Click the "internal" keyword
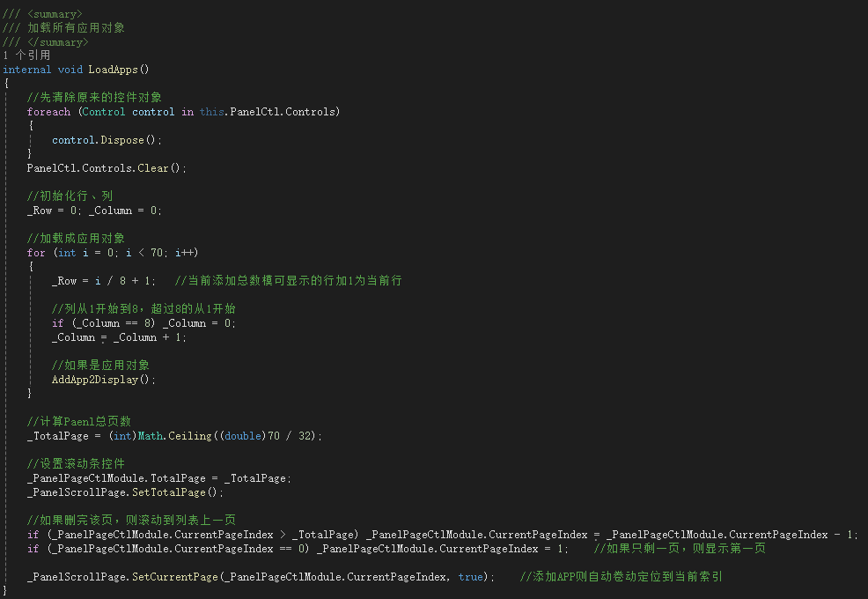The height and width of the screenshot is (599, 868). pyautogui.click(x=26, y=70)
